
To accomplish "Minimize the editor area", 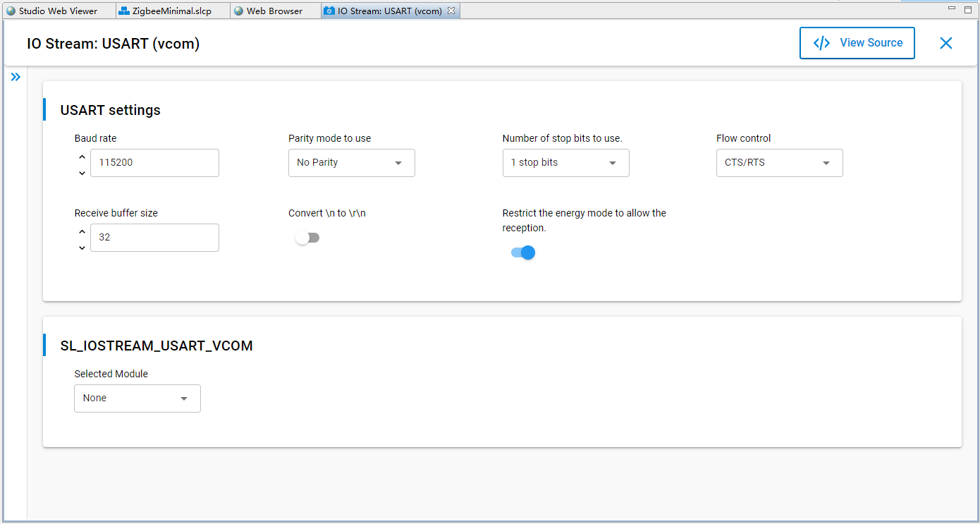I will point(952,9).
